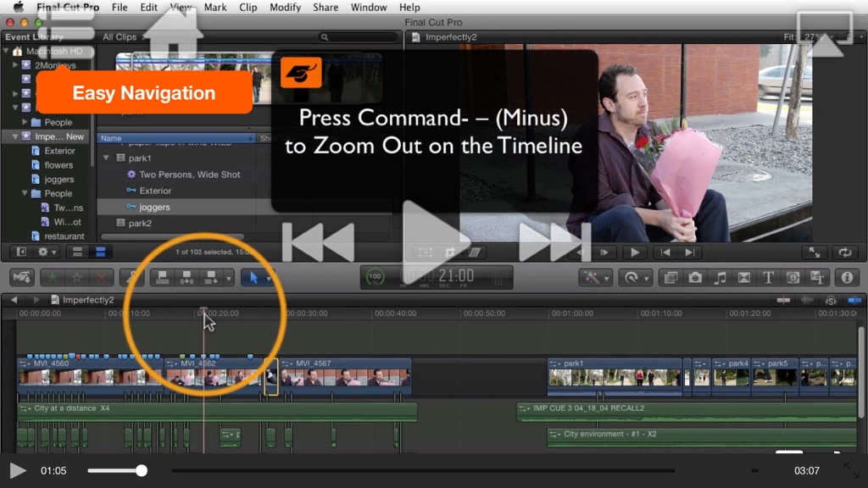Click the Unrate outline star button
The height and width of the screenshot is (488, 868).
click(77, 277)
